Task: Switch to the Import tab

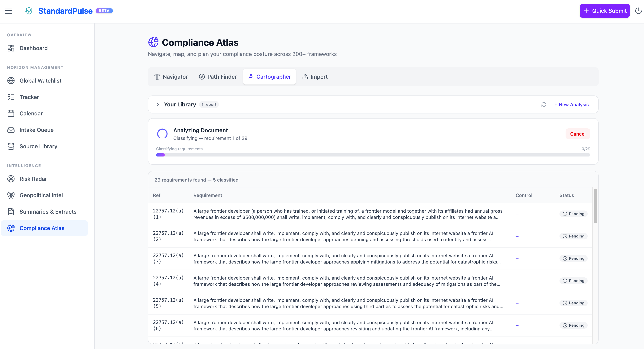Action: 315,76
